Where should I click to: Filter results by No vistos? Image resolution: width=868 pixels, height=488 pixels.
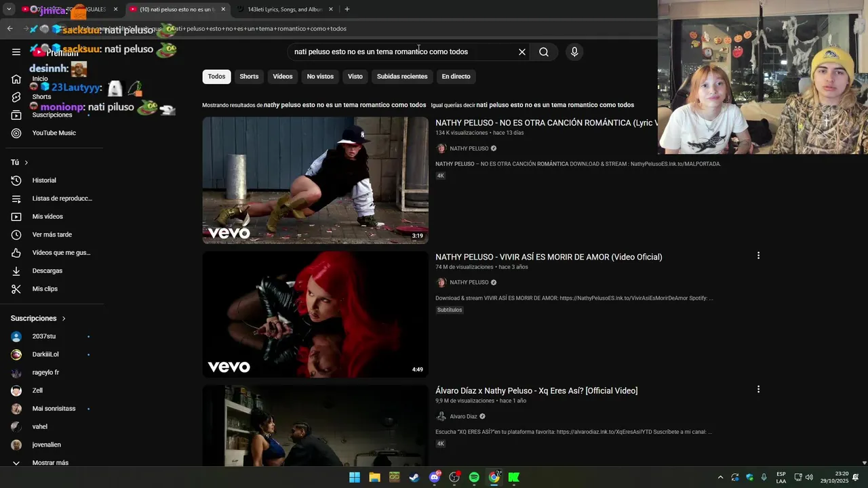click(320, 77)
